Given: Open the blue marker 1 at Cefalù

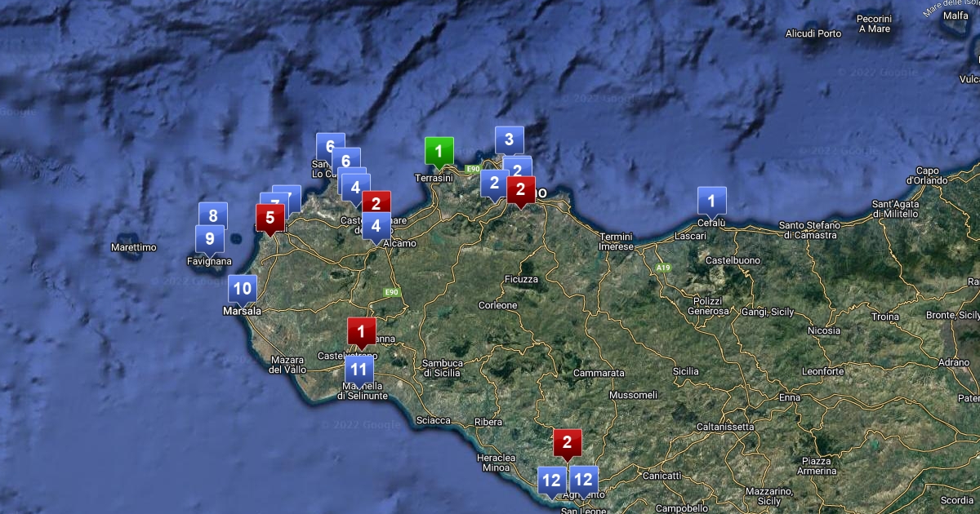Looking at the screenshot, I should [x=711, y=200].
